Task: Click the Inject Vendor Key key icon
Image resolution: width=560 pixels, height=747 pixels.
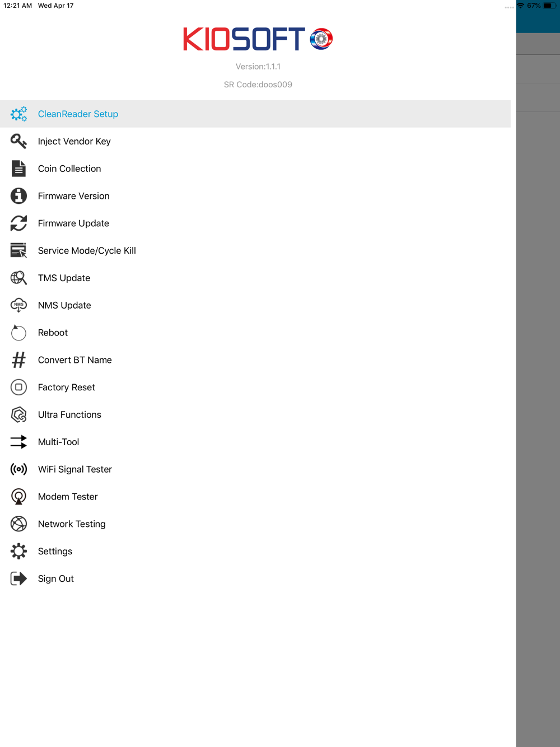Action: 18,141
